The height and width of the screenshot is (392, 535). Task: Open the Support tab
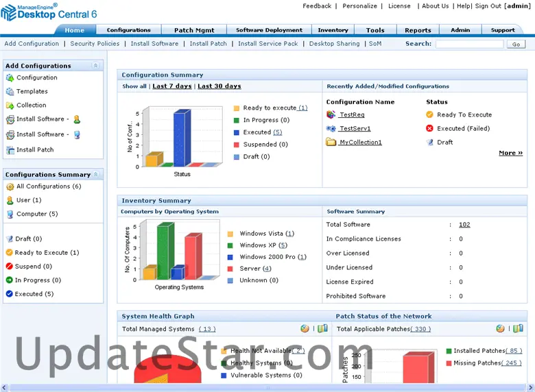click(x=503, y=30)
